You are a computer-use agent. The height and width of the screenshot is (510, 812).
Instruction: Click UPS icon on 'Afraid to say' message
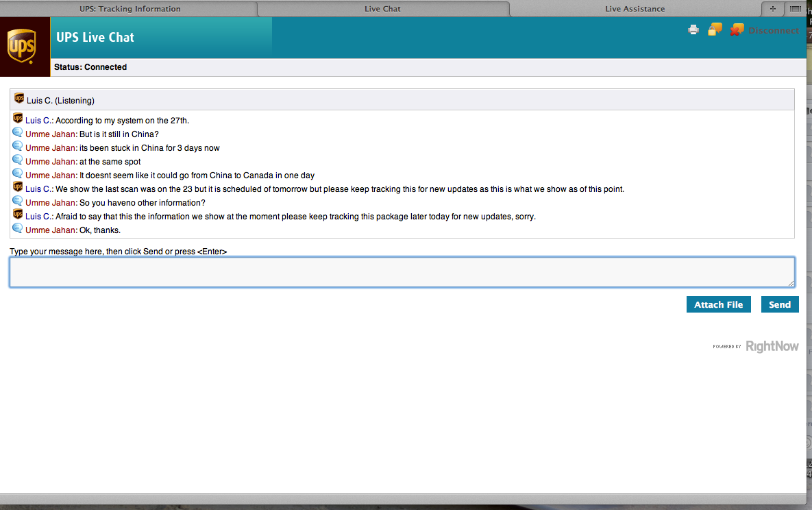tap(18, 215)
